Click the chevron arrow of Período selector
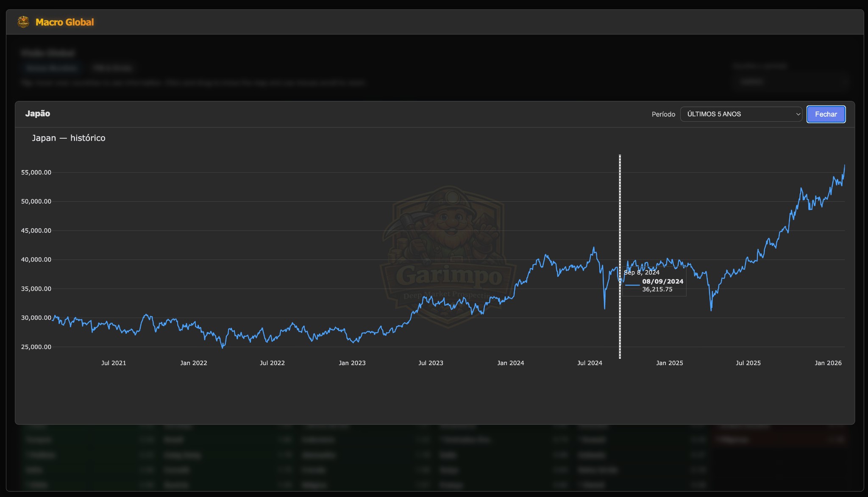868x497 pixels. click(798, 114)
